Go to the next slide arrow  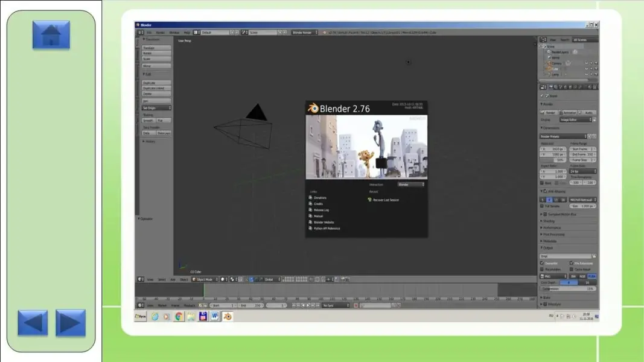[71, 323]
